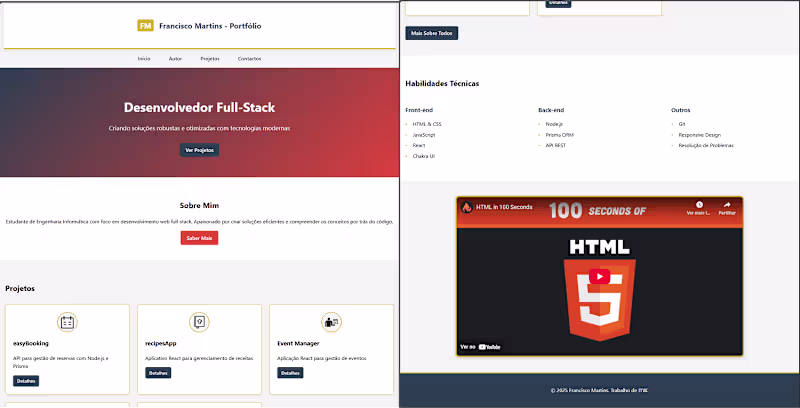The image size is (800, 408).
Task: Click the Ver Projetos button
Action: tap(199, 150)
